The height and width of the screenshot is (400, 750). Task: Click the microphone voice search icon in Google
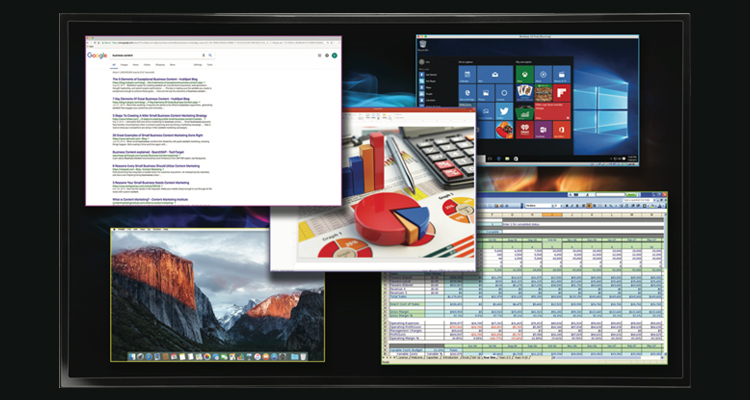203,55
